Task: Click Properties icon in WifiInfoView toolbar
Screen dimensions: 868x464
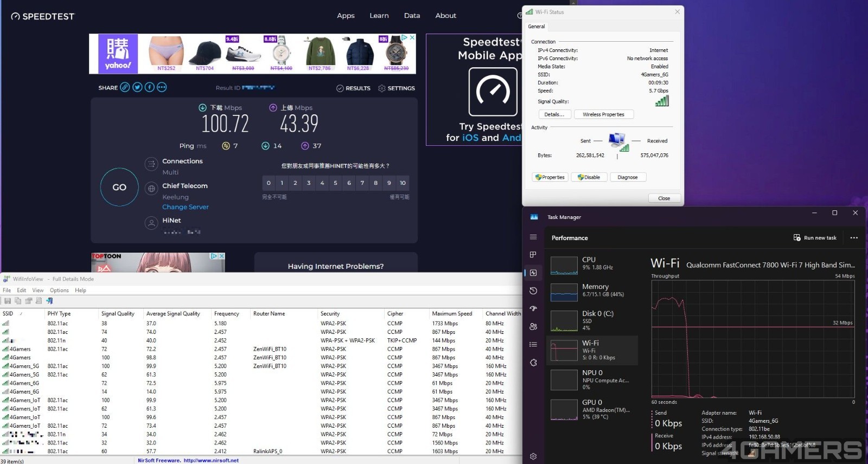Action: pos(28,301)
